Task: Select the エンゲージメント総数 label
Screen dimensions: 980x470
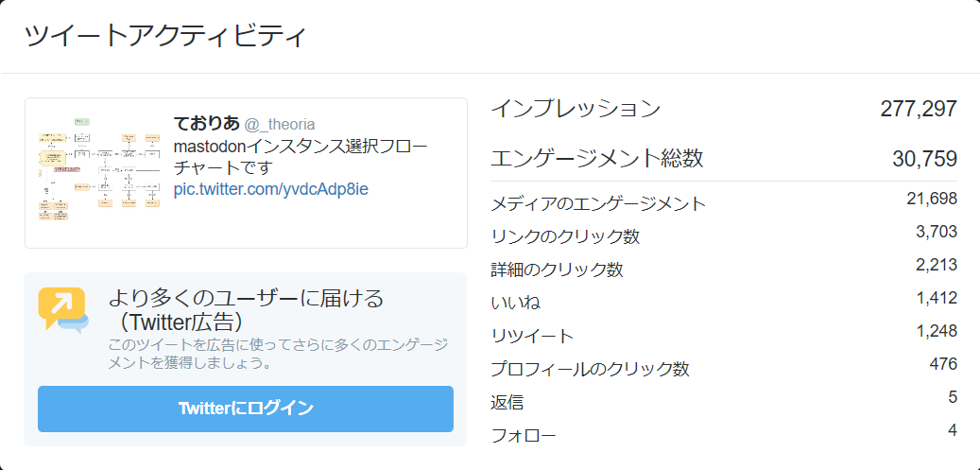Action: tap(596, 158)
